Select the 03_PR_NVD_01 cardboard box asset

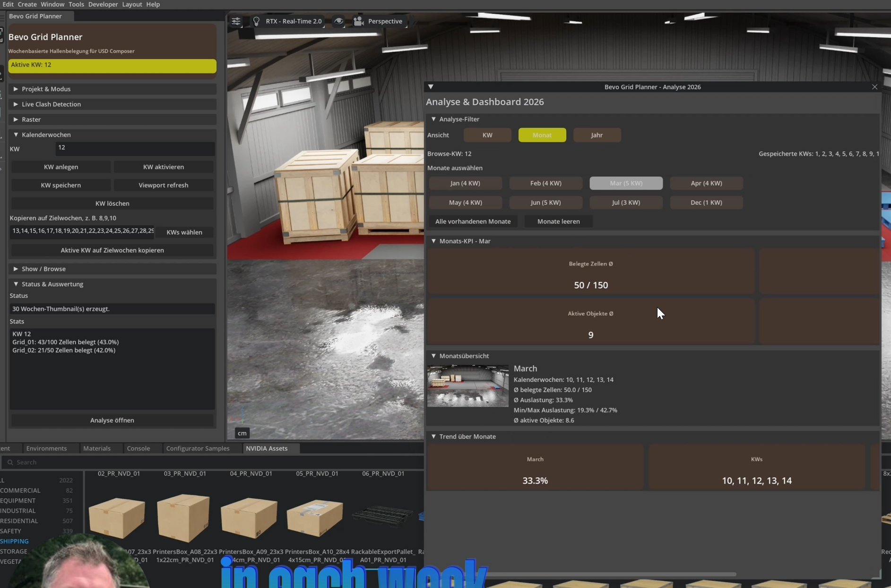(x=183, y=518)
